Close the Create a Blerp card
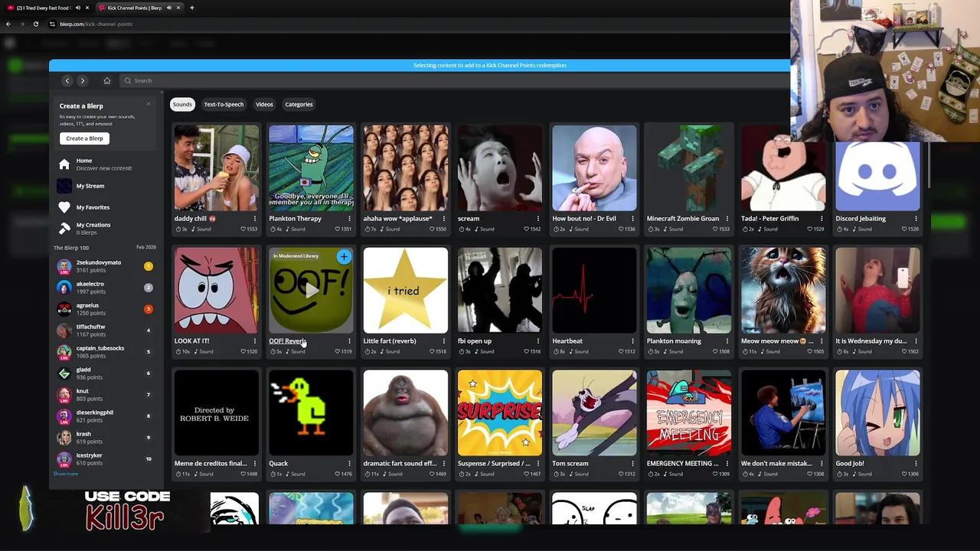 (x=149, y=104)
